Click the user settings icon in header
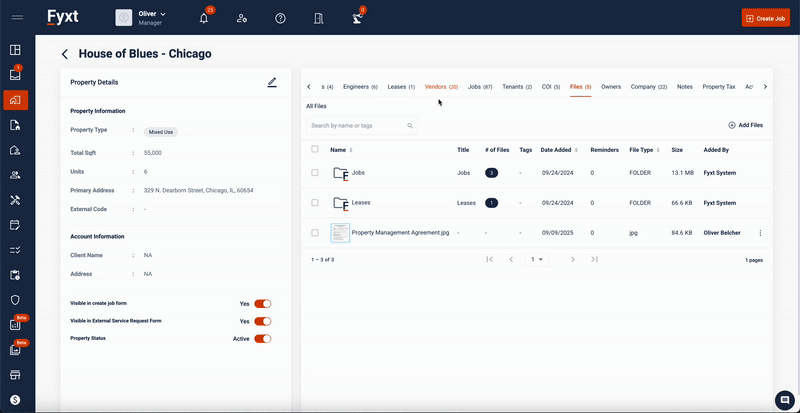This screenshot has height=413, width=800. 242,18
